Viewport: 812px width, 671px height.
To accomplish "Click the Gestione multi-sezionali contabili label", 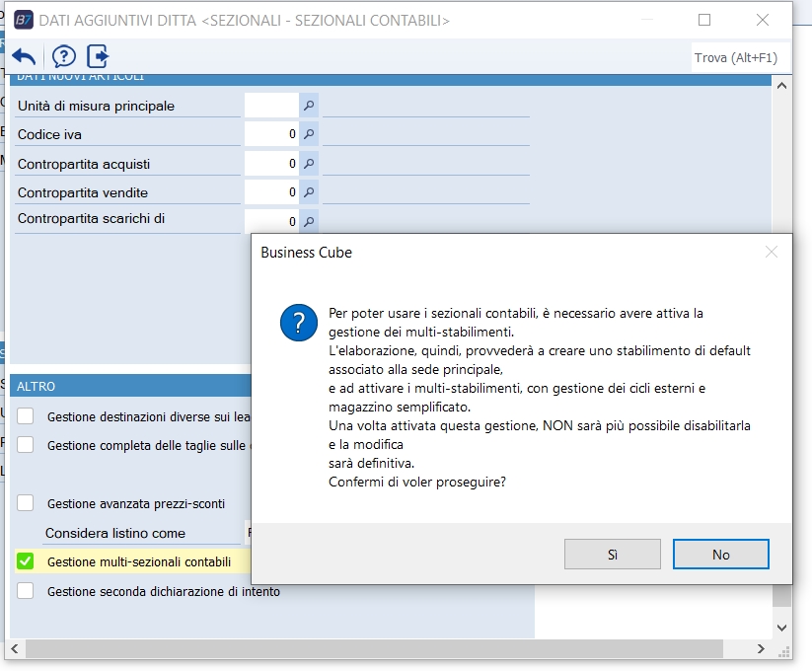I will [x=139, y=561].
